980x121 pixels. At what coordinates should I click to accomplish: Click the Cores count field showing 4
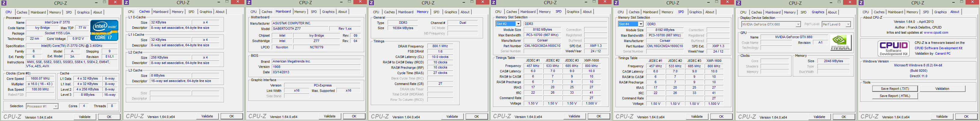[84, 106]
